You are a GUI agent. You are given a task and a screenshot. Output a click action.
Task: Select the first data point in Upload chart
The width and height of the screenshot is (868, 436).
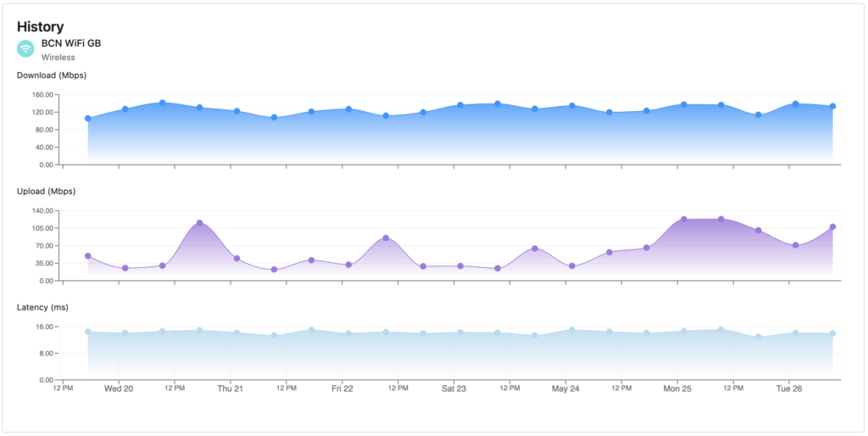coord(88,256)
